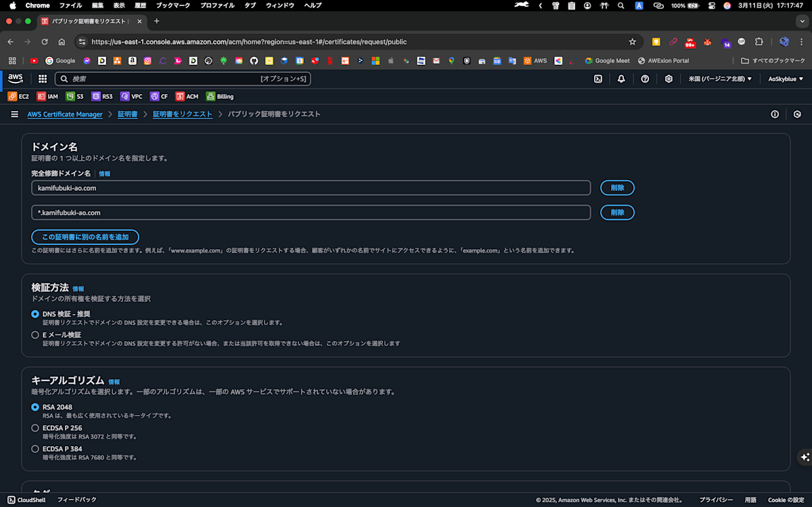
Task: Click この証明書に別の名前を追加 button
Action: tap(85, 237)
